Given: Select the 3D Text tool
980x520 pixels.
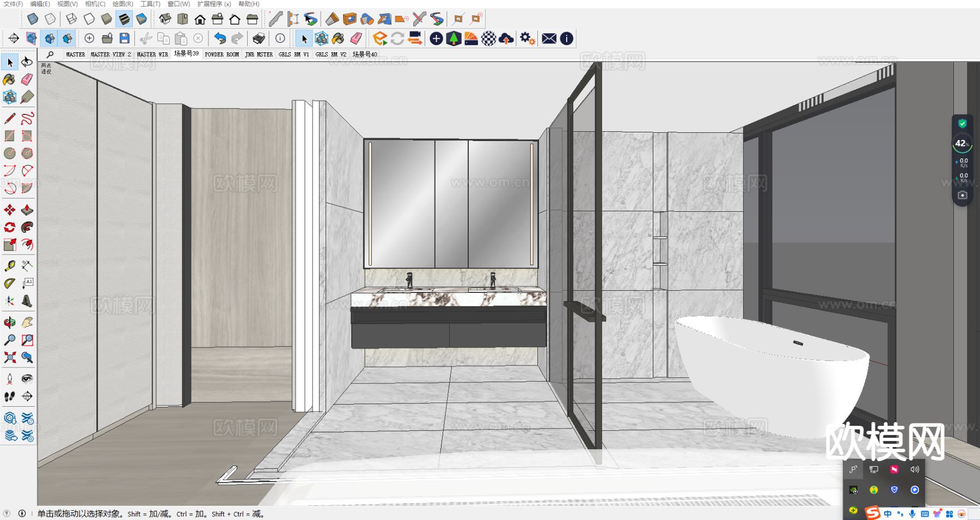Looking at the screenshot, I should tap(27, 301).
